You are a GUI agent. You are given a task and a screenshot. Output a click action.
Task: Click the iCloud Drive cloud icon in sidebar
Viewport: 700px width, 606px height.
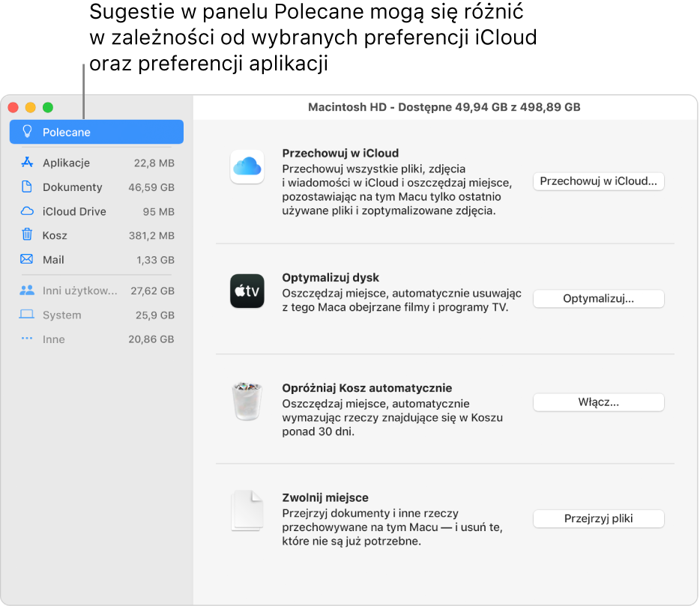(27, 211)
